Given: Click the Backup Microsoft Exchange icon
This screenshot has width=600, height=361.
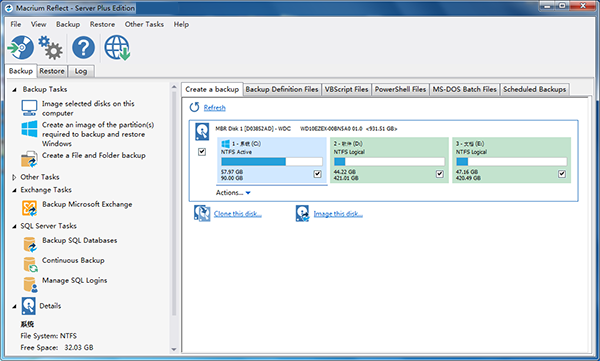Looking at the screenshot, I should 29,208.
